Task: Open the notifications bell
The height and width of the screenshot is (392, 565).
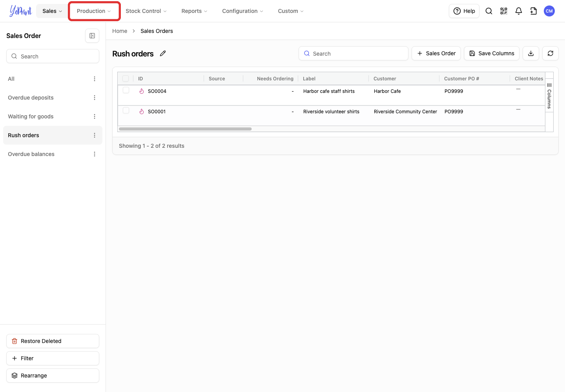Action: [x=519, y=11]
